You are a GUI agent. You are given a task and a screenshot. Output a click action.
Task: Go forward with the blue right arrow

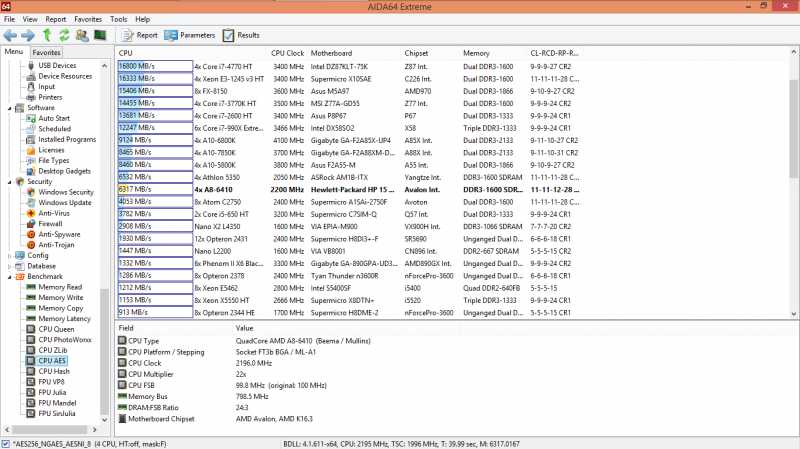(x=28, y=35)
